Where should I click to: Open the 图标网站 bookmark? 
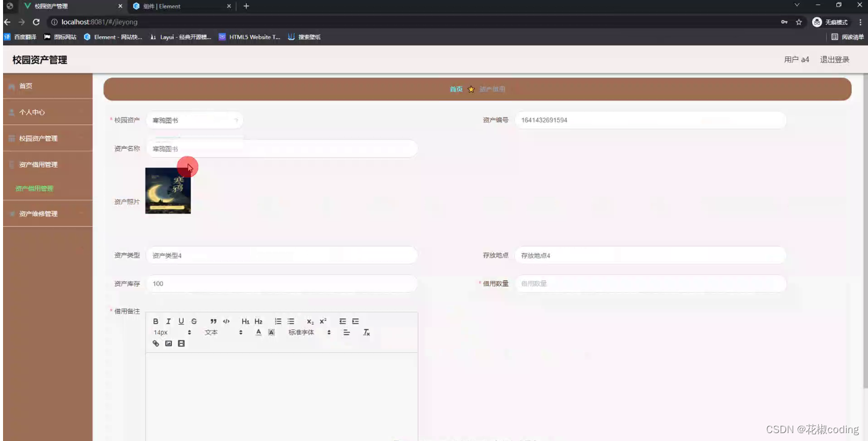[x=60, y=37]
